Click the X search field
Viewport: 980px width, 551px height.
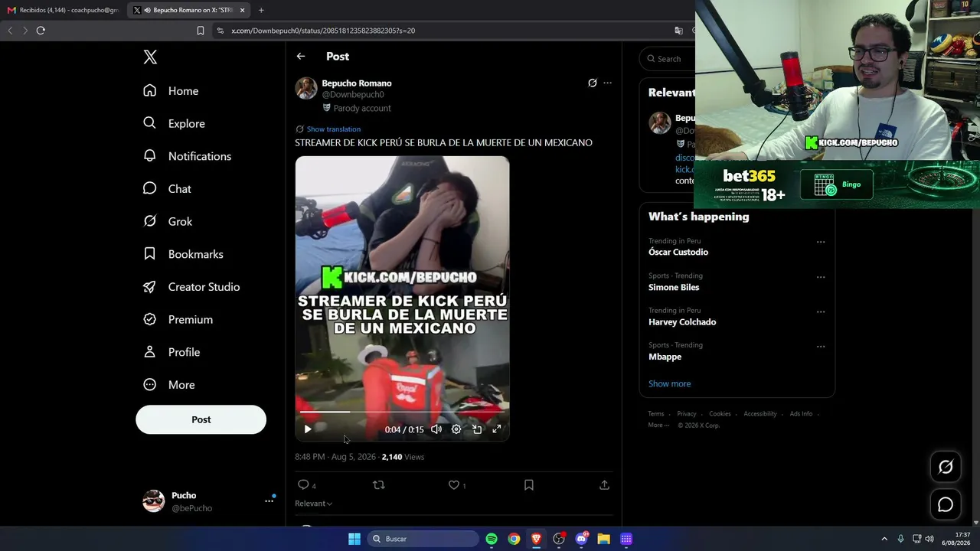669,59
